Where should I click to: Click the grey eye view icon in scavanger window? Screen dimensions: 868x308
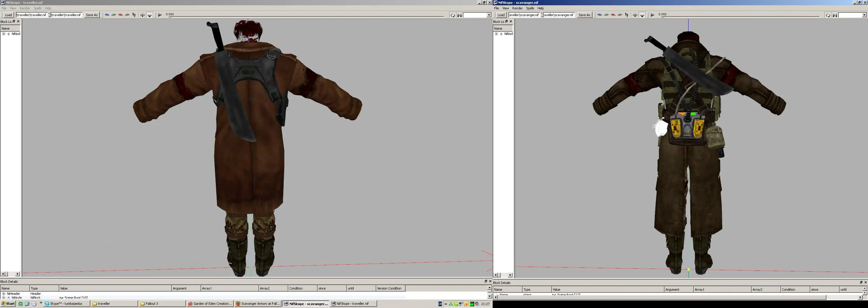coord(620,15)
